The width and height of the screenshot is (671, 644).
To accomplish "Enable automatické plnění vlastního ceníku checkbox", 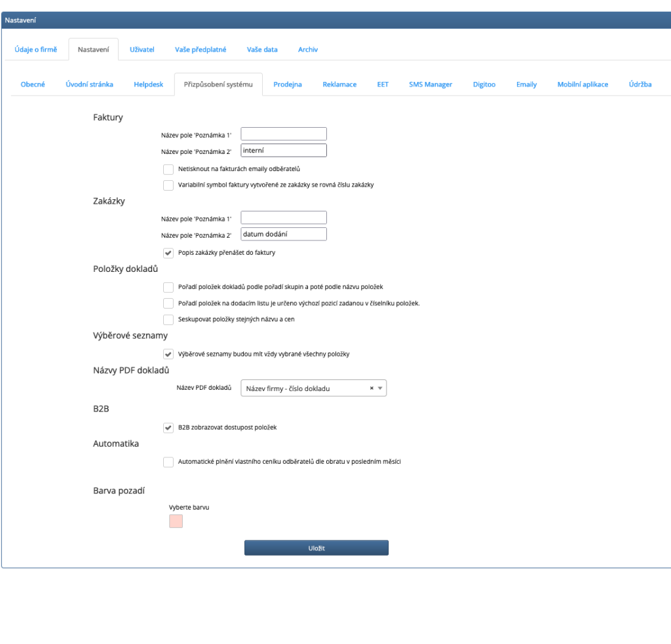I will coord(168,461).
